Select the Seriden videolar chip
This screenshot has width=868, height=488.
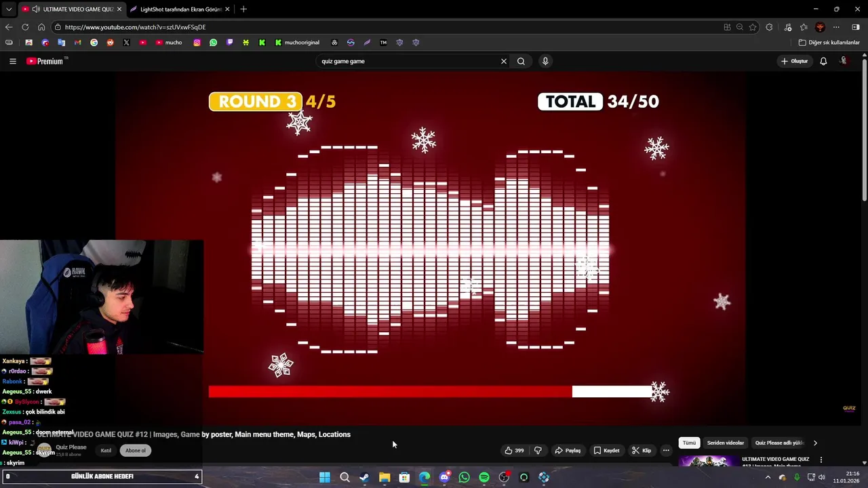pos(726,443)
